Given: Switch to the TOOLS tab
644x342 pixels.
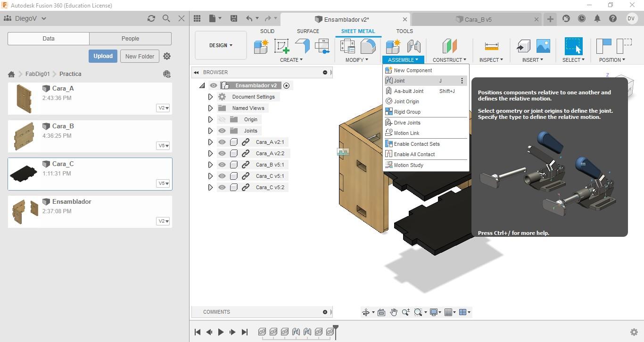Looking at the screenshot, I should [405, 31].
